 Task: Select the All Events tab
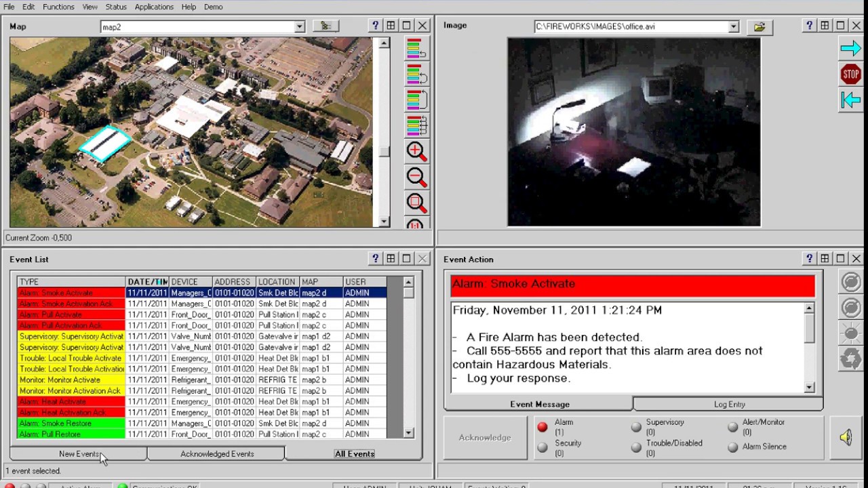coord(355,453)
